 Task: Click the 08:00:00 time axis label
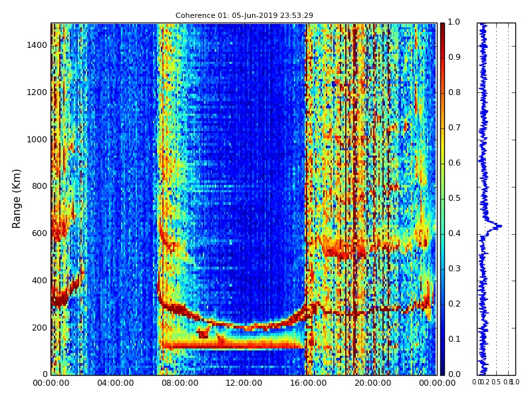coord(180,383)
